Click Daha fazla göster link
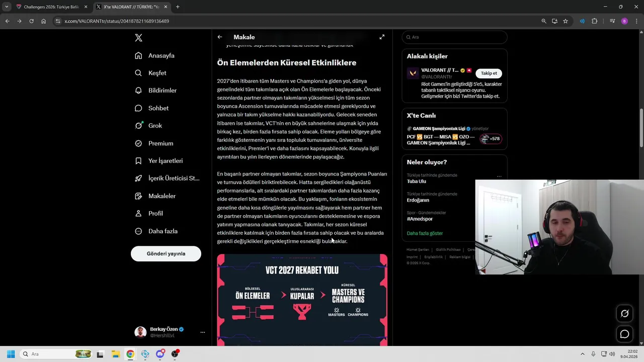Viewport: 644px width, 362px height. pos(425,233)
